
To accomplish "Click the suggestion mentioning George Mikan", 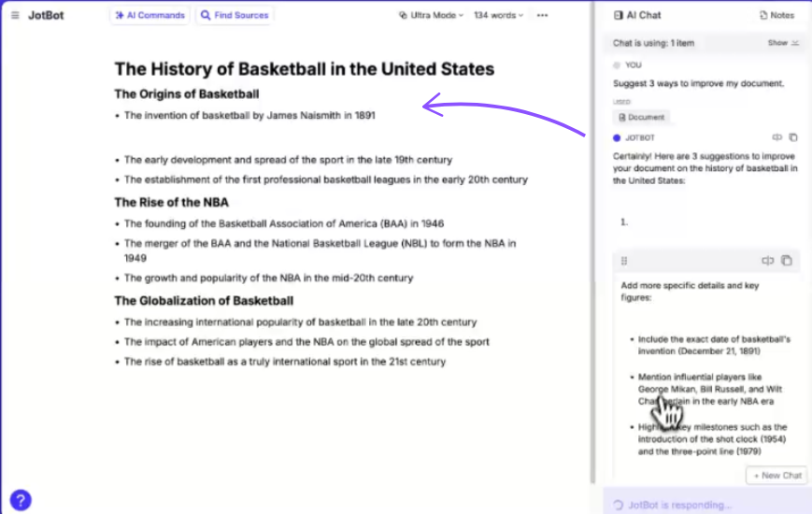I will click(709, 389).
